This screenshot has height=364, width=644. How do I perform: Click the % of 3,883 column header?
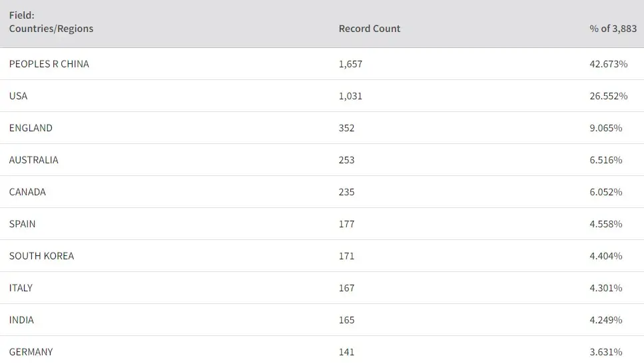tap(613, 29)
